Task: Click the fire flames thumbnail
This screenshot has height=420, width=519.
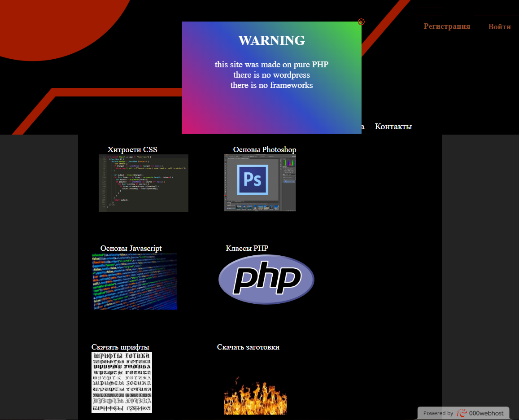Action: 255,395
